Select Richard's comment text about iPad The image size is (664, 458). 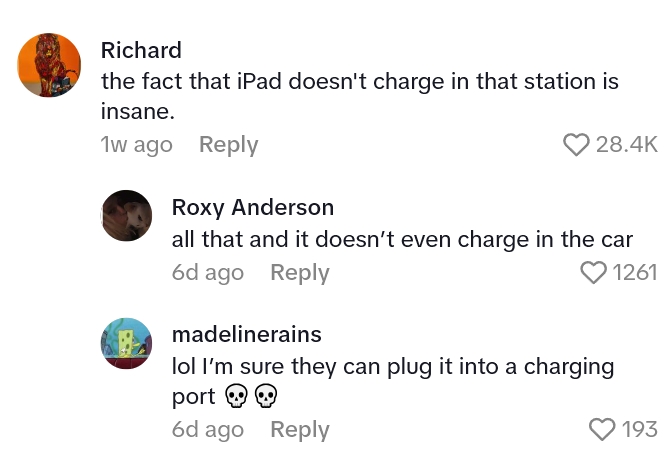click(360, 96)
